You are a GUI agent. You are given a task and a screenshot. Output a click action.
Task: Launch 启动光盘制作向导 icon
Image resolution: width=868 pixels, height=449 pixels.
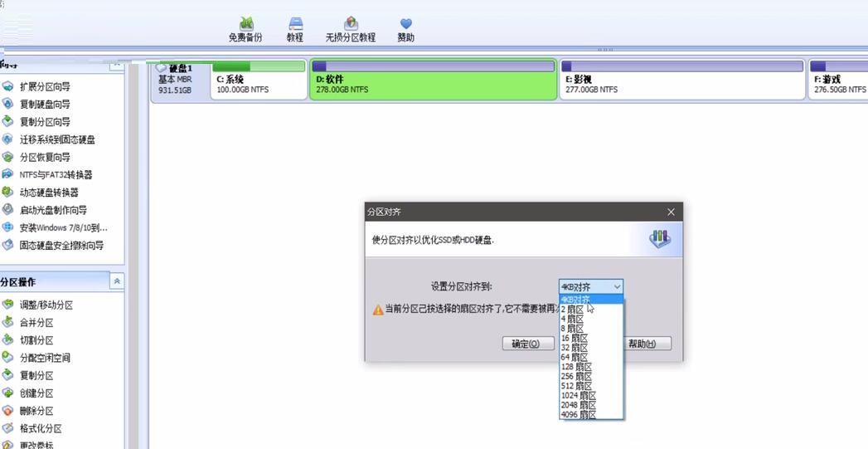tap(7, 209)
